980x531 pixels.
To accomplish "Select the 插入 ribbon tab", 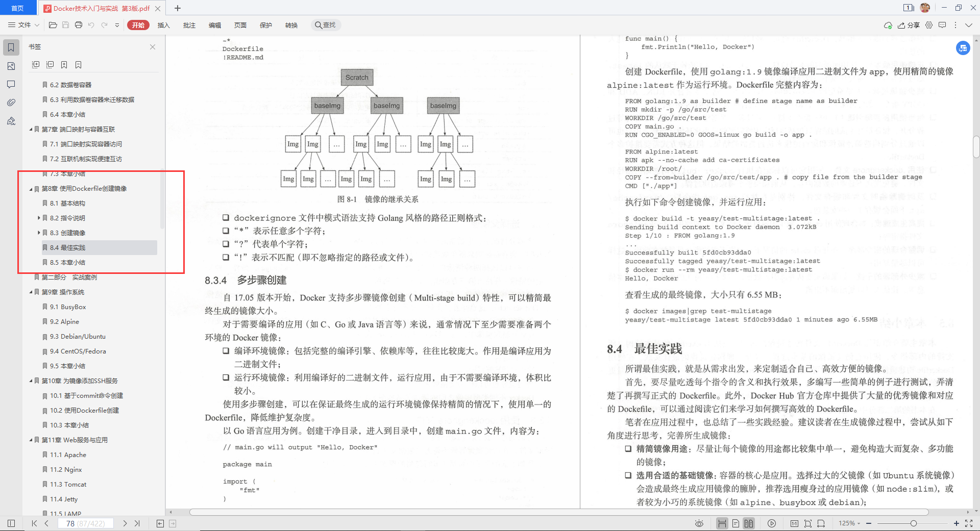I will coord(163,25).
